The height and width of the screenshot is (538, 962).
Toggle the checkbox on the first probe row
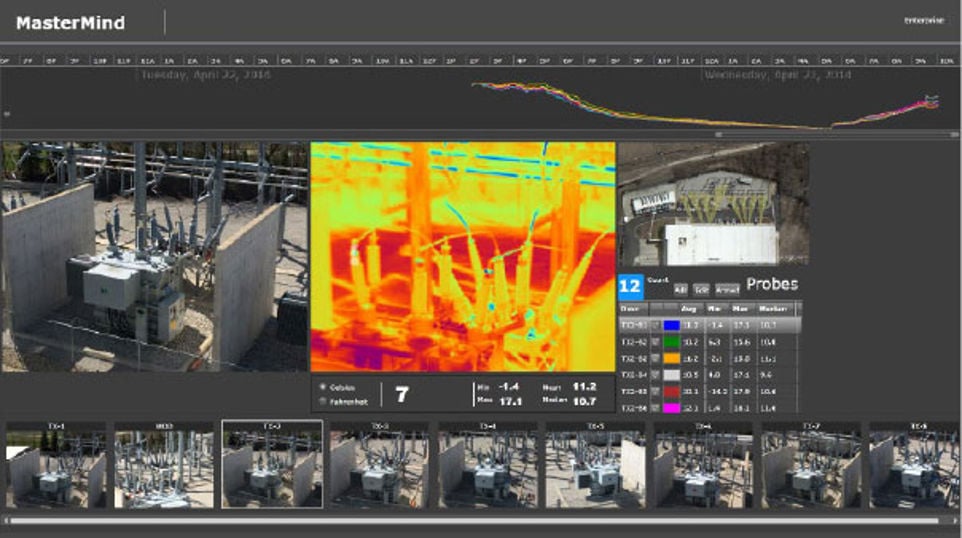pos(655,325)
